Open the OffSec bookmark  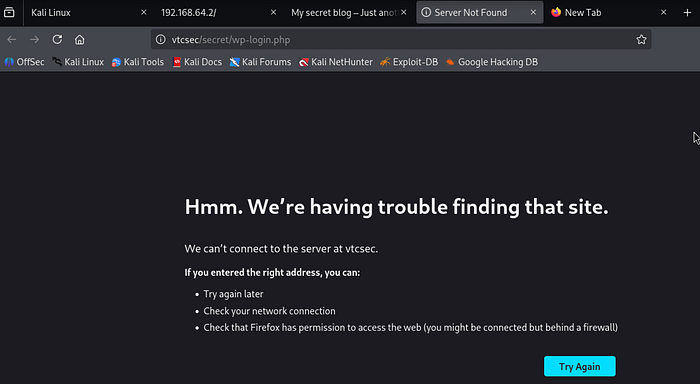coord(25,62)
